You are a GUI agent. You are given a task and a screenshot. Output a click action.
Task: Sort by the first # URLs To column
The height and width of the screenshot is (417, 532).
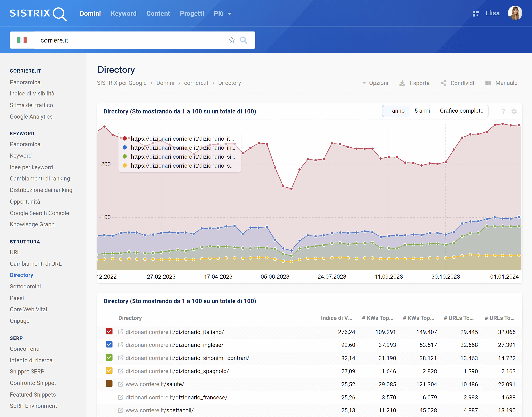pos(459,318)
